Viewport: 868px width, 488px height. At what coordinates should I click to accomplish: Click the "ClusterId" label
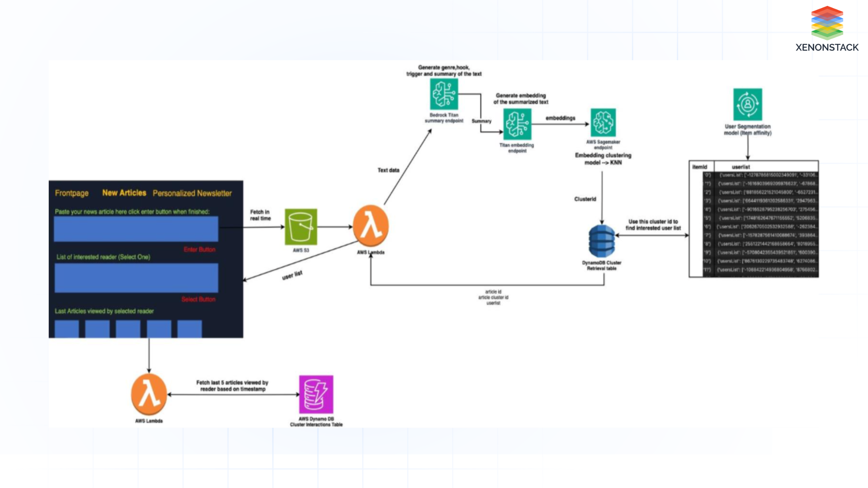tap(585, 199)
